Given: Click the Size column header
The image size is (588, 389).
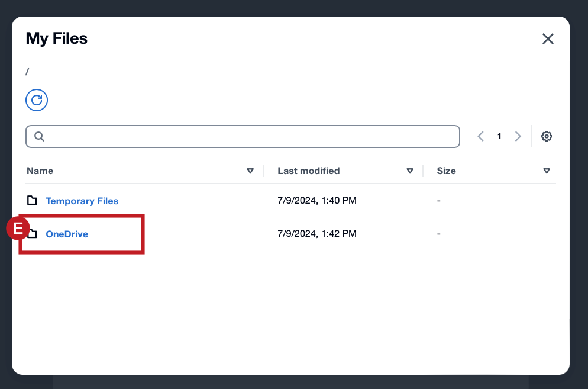Looking at the screenshot, I should click(446, 171).
